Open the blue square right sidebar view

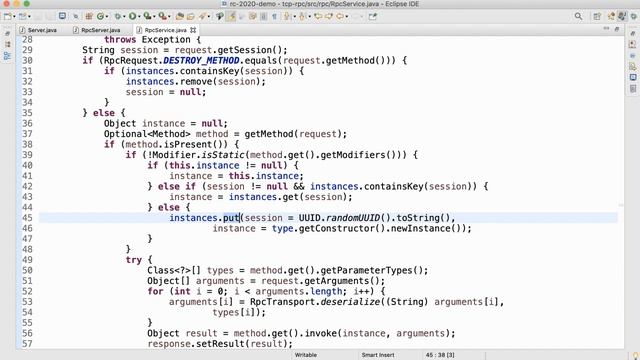633,77
